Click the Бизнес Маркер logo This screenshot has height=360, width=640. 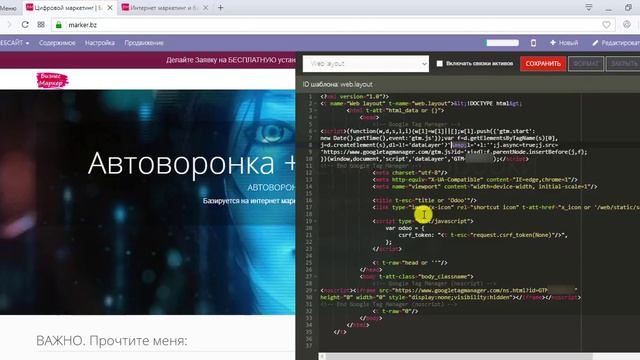52,80
